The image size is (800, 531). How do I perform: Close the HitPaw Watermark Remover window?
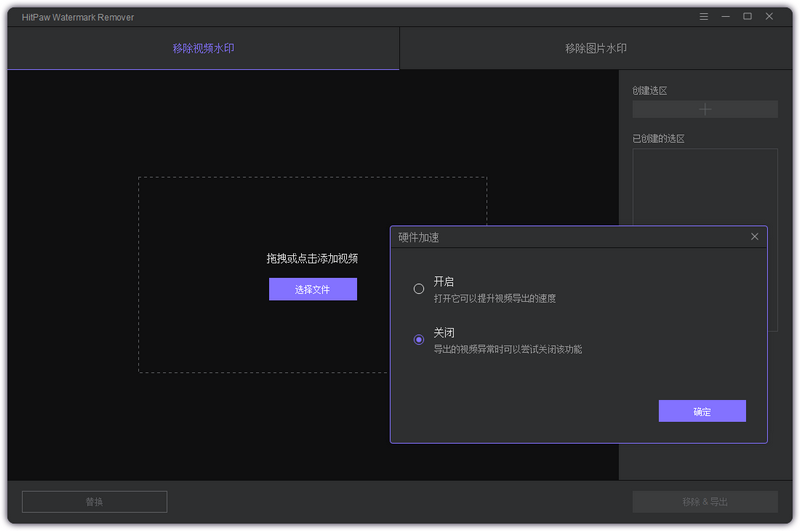click(x=769, y=16)
